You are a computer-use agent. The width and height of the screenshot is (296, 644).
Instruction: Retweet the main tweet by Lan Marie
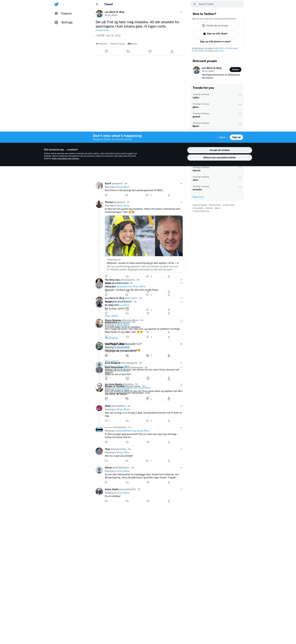click(128, 51)
